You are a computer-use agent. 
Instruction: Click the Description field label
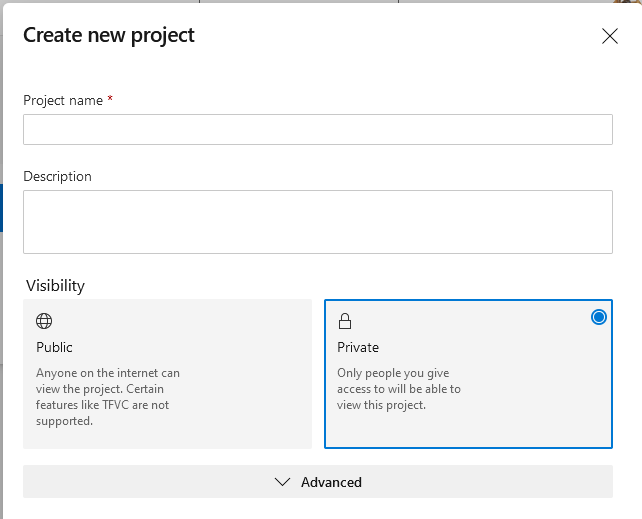57,176
